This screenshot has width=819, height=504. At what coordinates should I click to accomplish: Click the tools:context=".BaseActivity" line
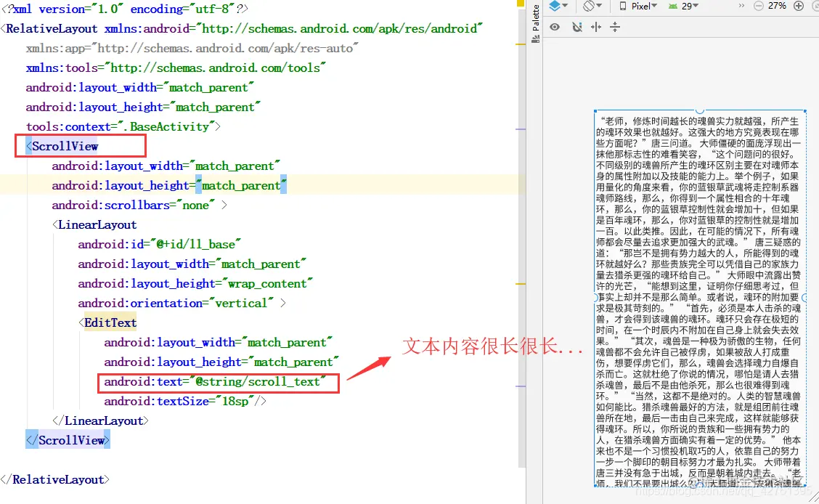[123, 127]
